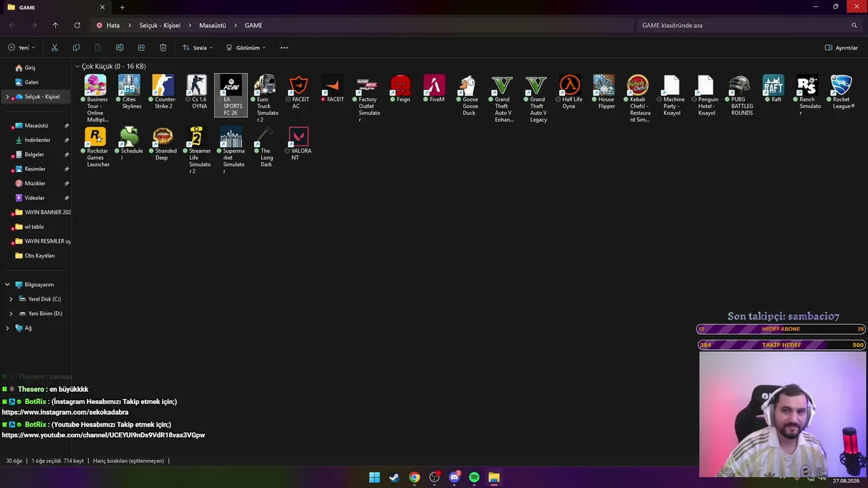Screen dimensions: 868x488
Task: Click the Rename icon in toolbar
Action: pyautogui.click(x=119, y=47)
